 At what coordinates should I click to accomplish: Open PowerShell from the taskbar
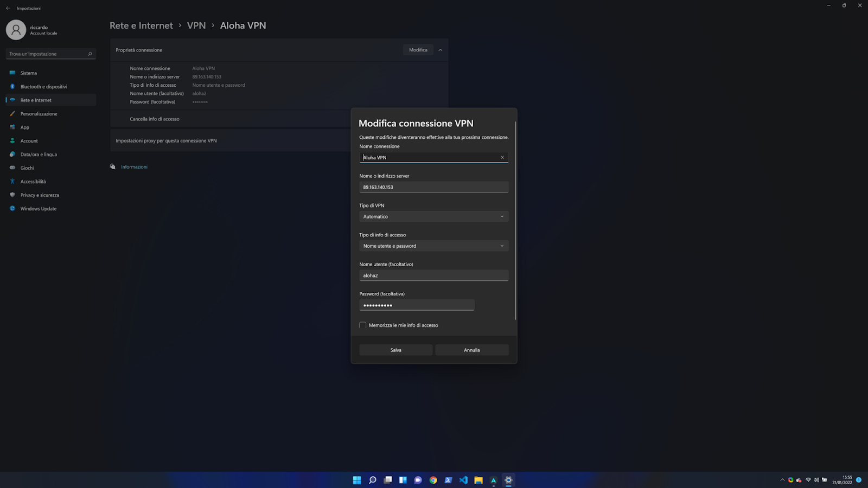pyautogui.click(x=448, y=480)
